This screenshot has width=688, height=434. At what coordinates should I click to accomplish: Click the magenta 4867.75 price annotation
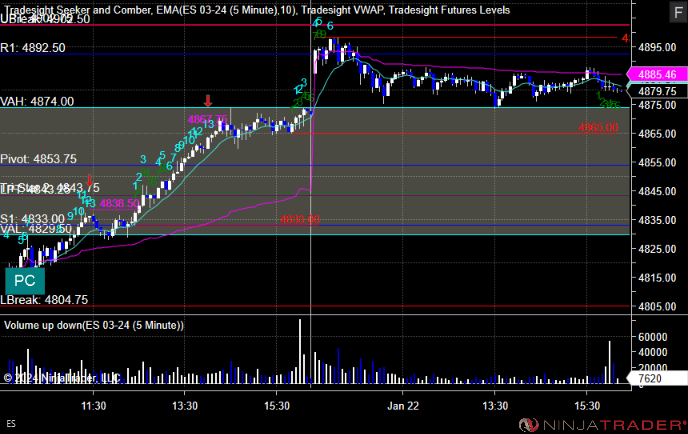[x=208, y=119]
